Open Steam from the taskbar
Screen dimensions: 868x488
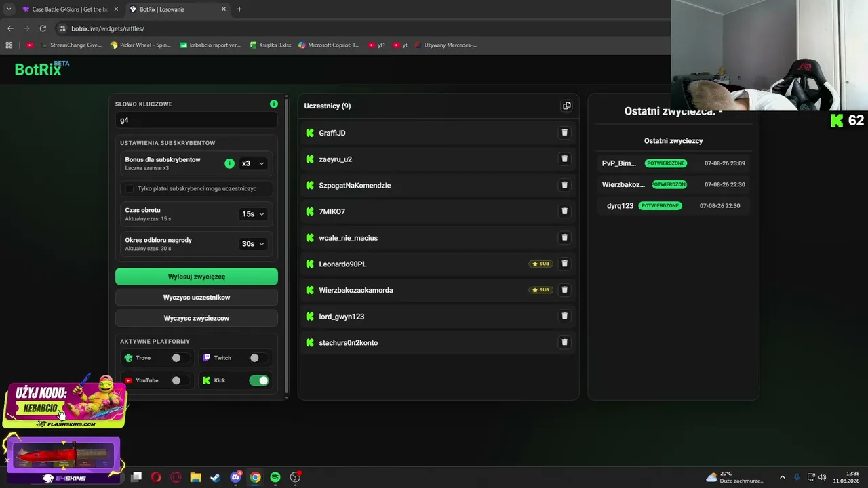click(x=215, y=477)
